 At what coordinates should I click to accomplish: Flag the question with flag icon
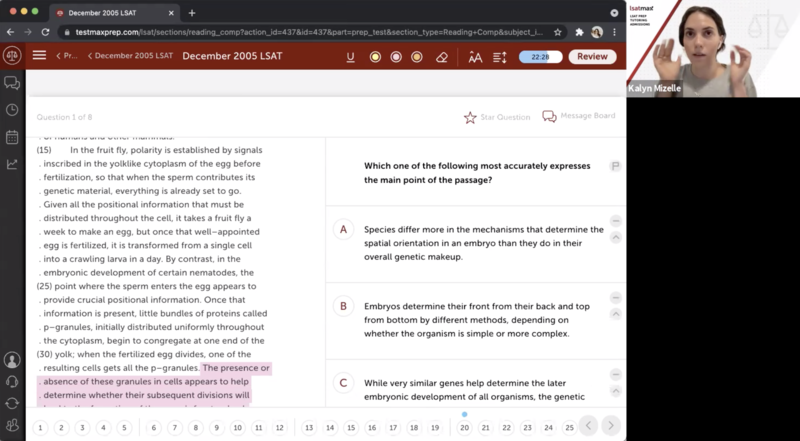pyautogui.click(x=615, y=166)
